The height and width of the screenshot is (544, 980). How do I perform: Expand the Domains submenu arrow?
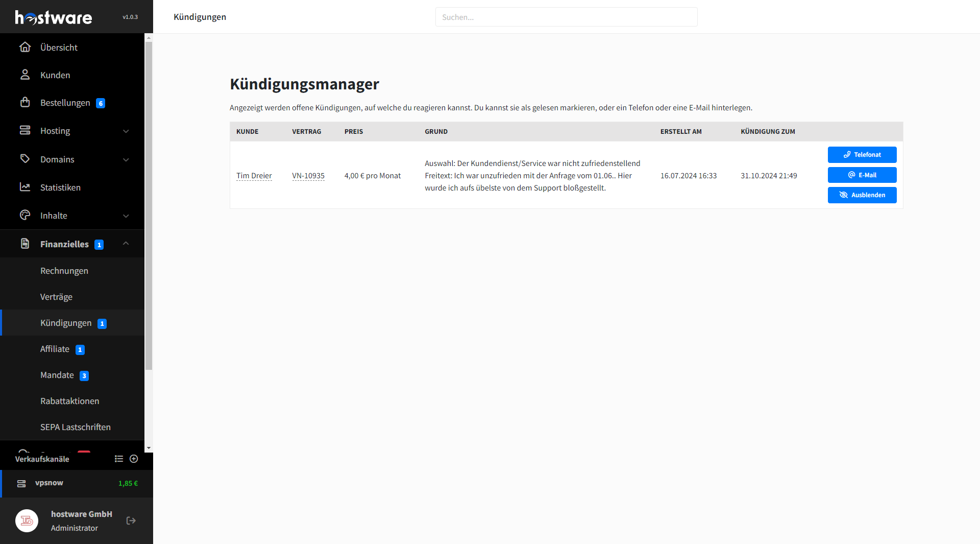click(x=126, y=160)
